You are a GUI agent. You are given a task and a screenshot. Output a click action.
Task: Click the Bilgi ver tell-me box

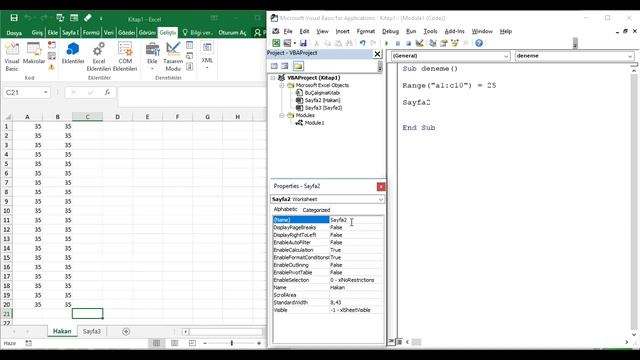(x=198, y=33)
